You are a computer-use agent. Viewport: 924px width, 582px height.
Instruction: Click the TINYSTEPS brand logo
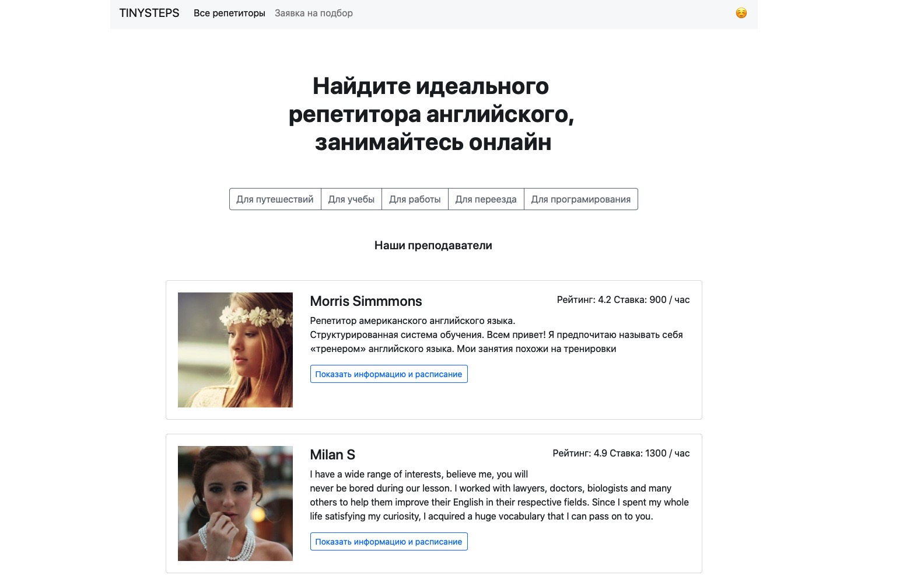pyautogui.click(x=149, y=13)
